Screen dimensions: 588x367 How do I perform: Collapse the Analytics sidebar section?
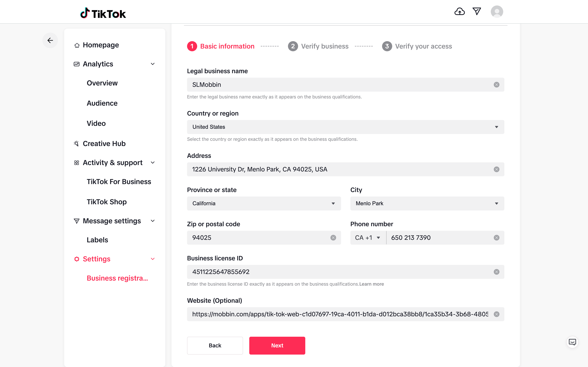pos(153,64)
